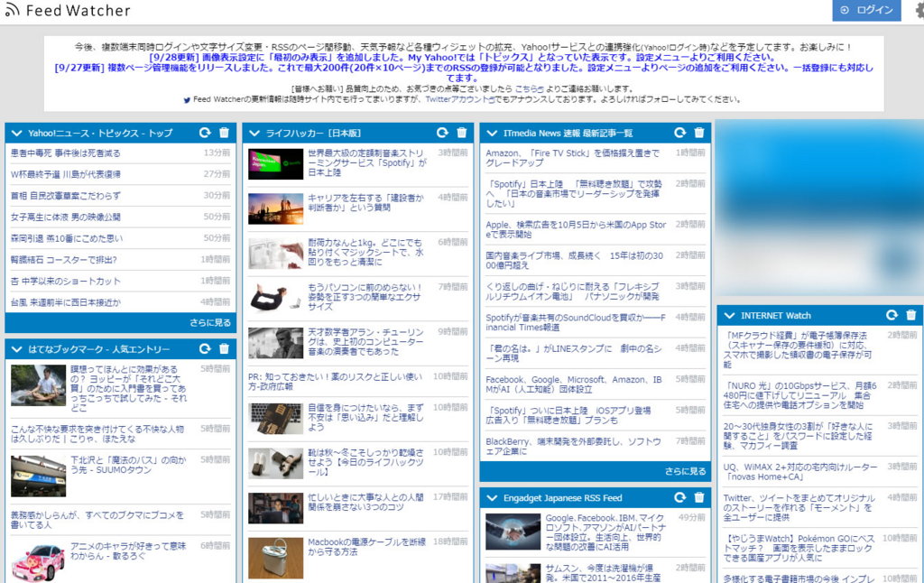Delete the Engadget Japanese widget
The image size is (924, 583).
click(699, 498)
